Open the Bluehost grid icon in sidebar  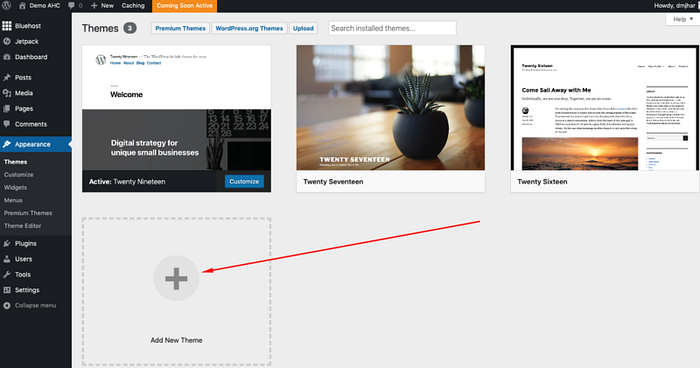(x=7, y=26)
